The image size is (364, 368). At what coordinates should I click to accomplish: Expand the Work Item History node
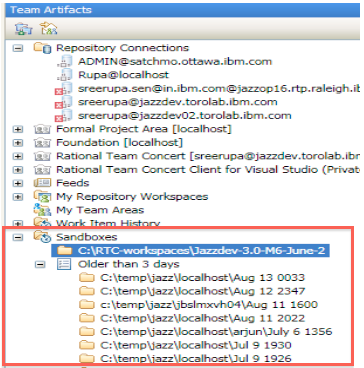pos(18,224)
